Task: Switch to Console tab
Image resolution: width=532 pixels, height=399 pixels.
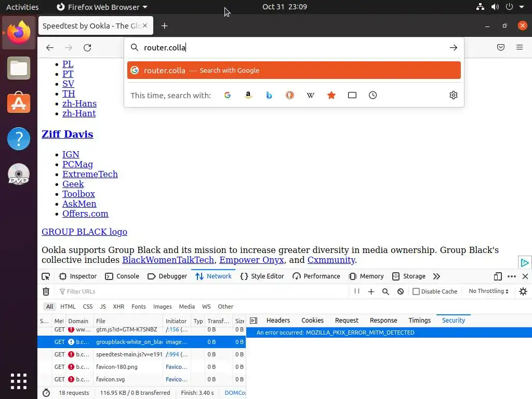Action: (122, 276)
